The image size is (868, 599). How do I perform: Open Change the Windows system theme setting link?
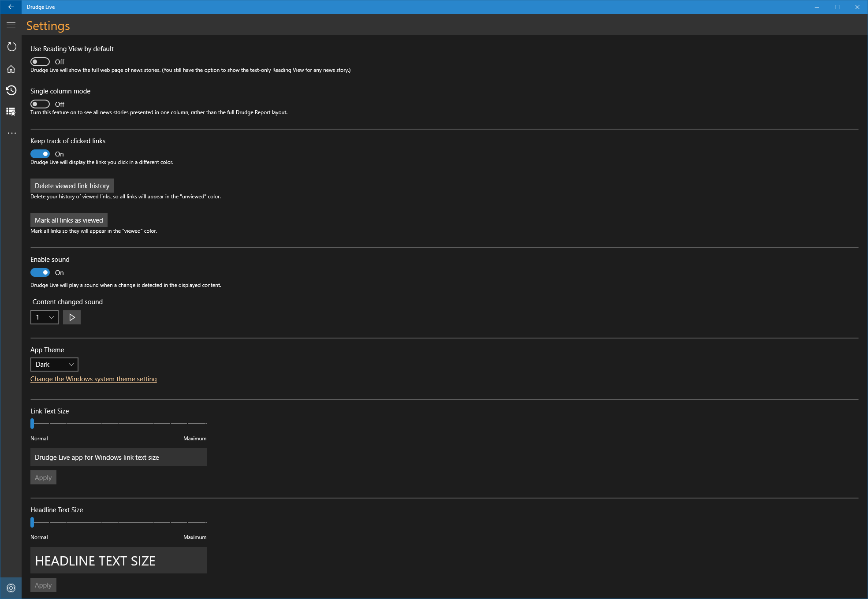[93, 379]
